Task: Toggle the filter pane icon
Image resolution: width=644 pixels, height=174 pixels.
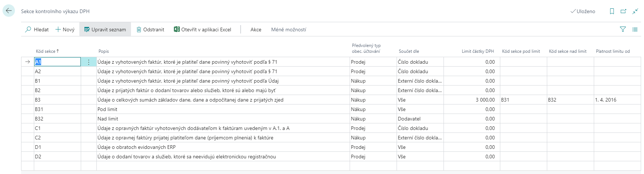Action: click(x=623, y=29)
